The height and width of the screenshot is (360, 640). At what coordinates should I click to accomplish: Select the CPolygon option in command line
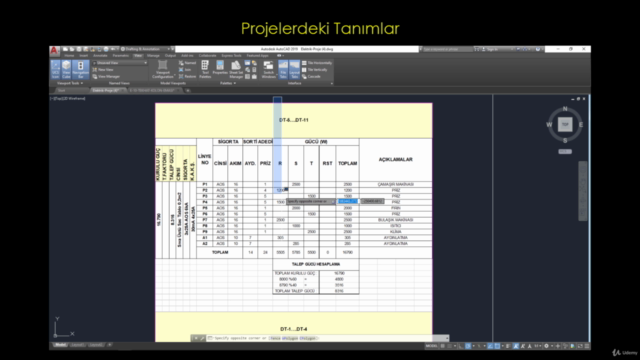308,338
